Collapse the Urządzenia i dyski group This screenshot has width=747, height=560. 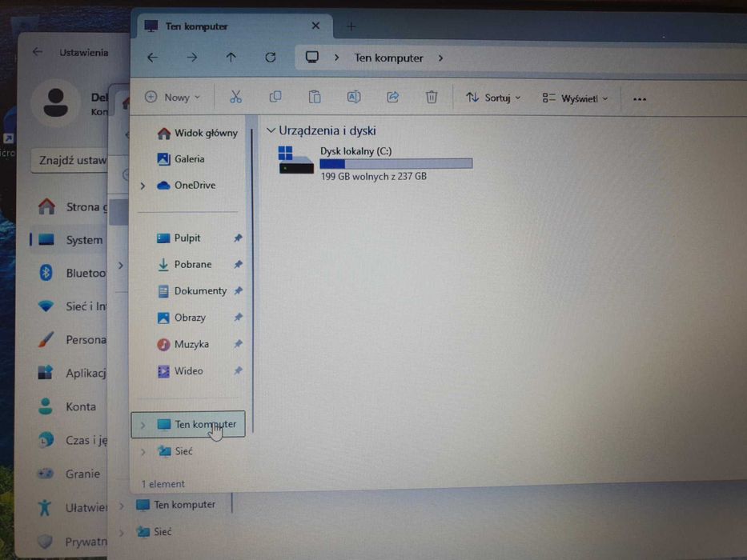point(271,130)
